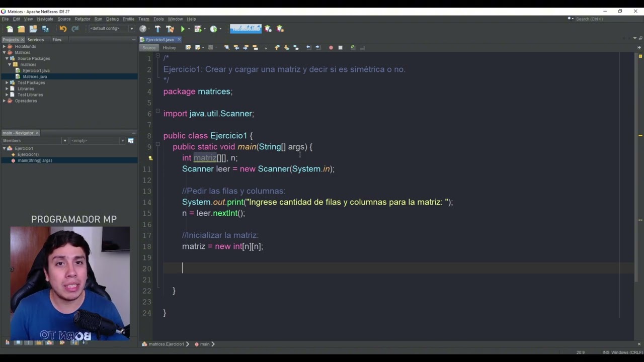Click the Redo arrow icon
The image size is (644, 362).
[75, 29]
